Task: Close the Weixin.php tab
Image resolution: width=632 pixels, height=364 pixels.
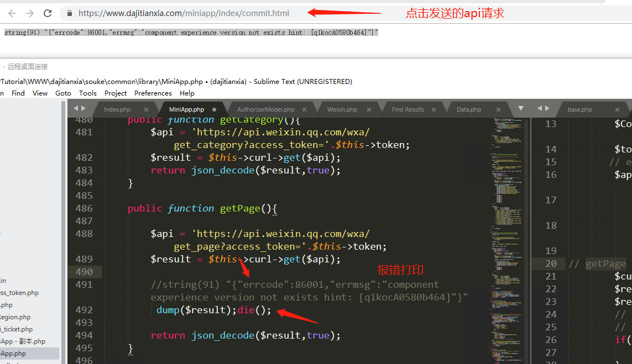Action: point(369,109)
